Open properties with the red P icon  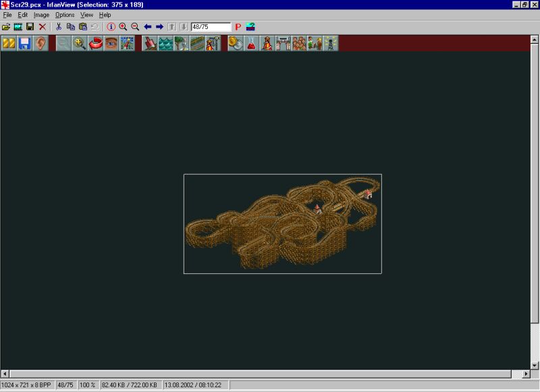click(238, 27)
